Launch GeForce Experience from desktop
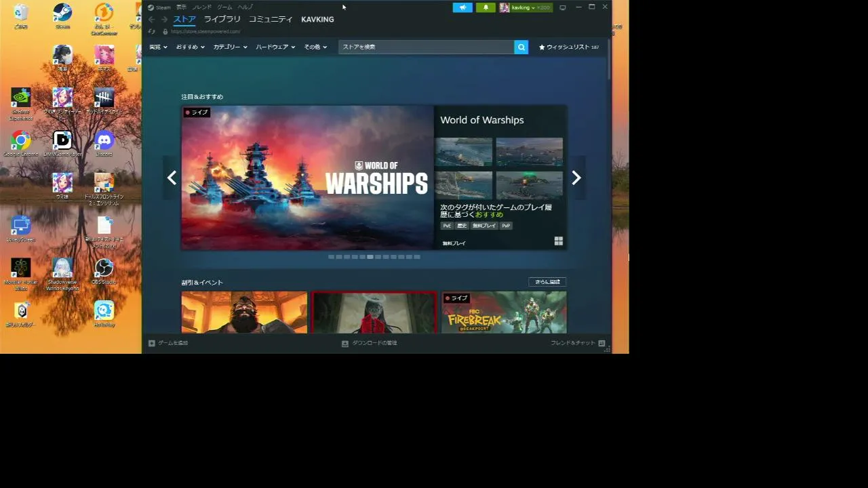 coord(21,104)
